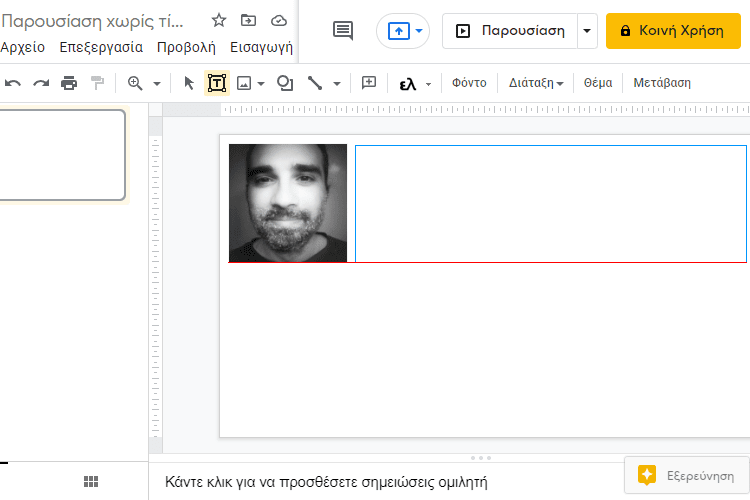This screenshot has height=500, width=750.
Task: Expand the insert image dropdown arrow
Action: click(261, 84)
